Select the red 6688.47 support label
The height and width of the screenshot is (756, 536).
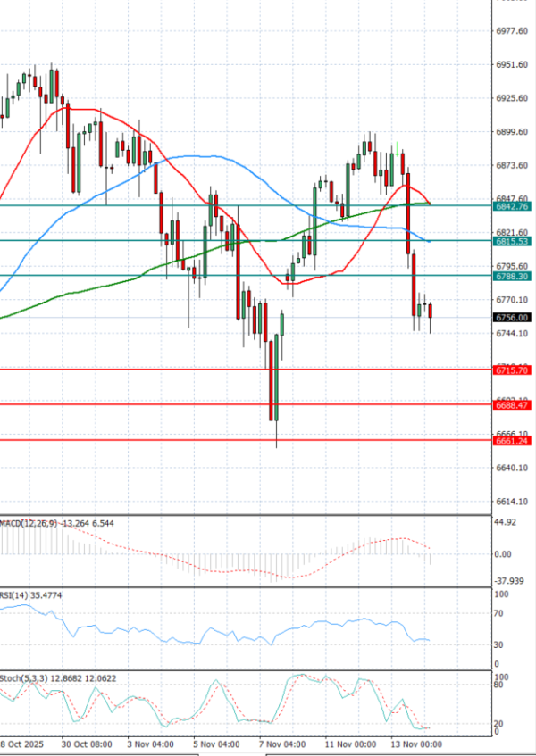512,405
